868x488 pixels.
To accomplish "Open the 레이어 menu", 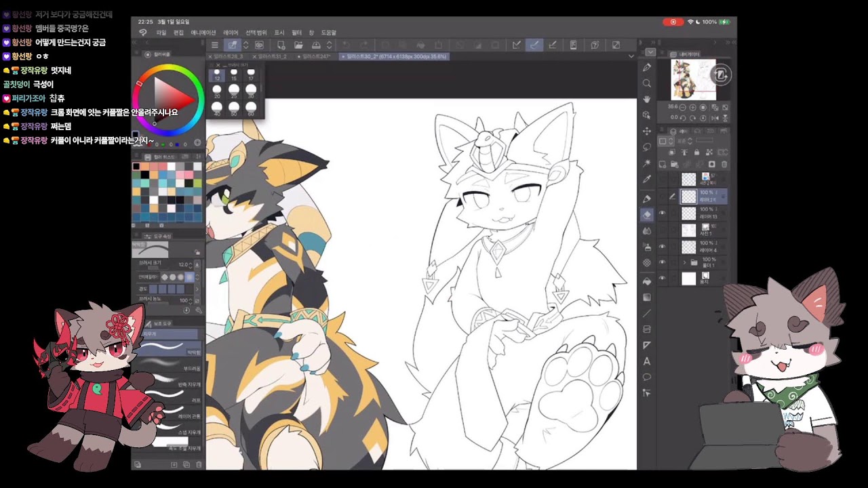I will [x=231, y=33].
